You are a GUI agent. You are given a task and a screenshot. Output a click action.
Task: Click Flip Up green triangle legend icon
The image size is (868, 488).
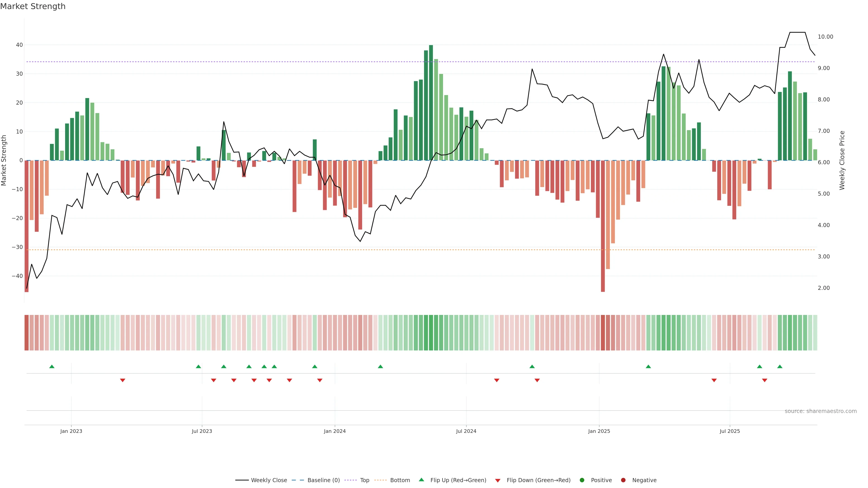point(421,480)
